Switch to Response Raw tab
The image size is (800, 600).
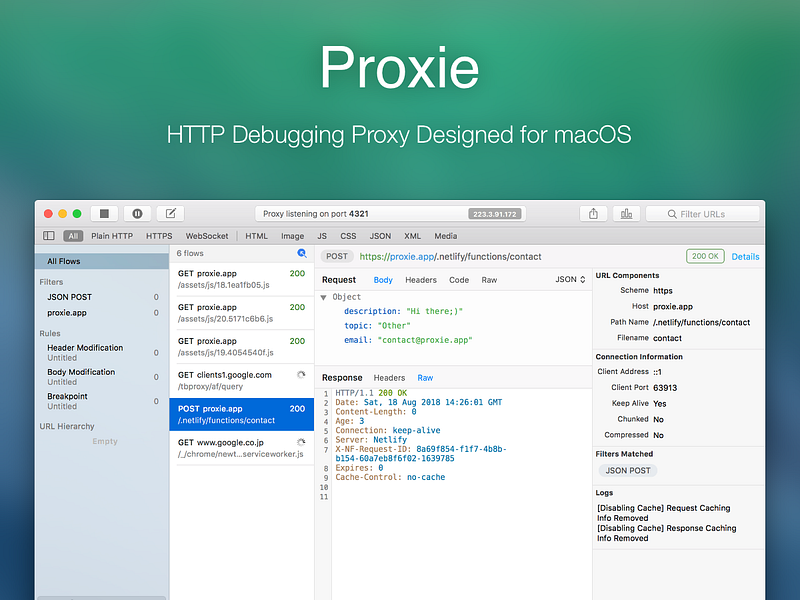click(x=425, y=378)
